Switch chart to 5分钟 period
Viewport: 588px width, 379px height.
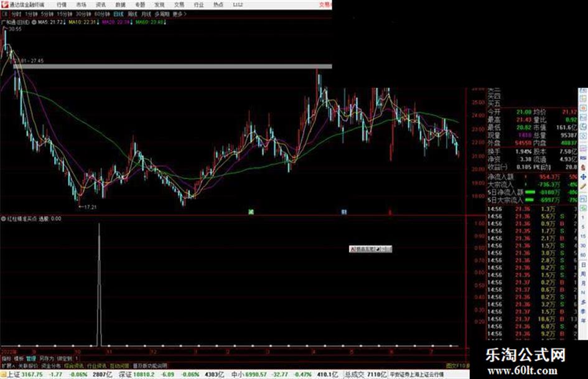[47, 14]
